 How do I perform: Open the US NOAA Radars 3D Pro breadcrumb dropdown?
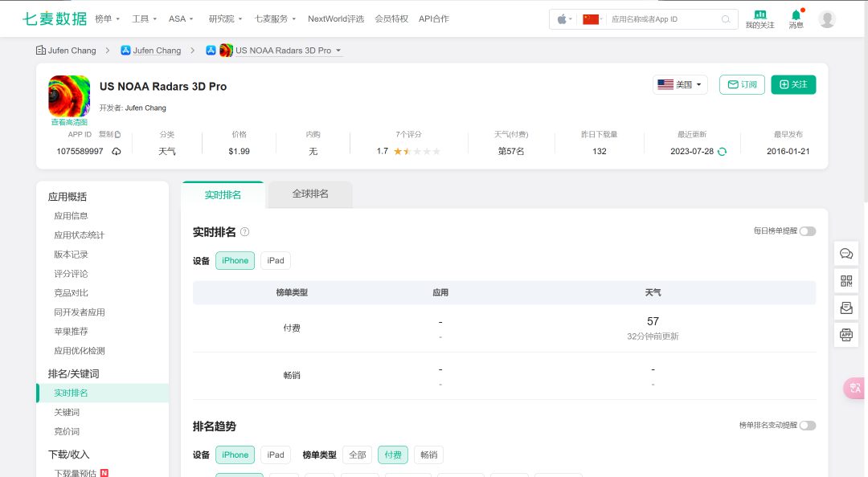click(x=289, y=51)
